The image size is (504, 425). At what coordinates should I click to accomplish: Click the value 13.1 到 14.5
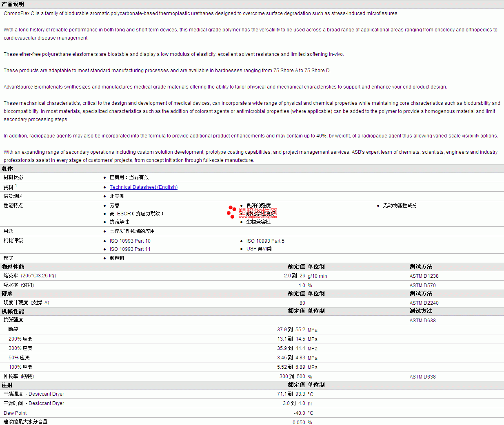(291, 339)
